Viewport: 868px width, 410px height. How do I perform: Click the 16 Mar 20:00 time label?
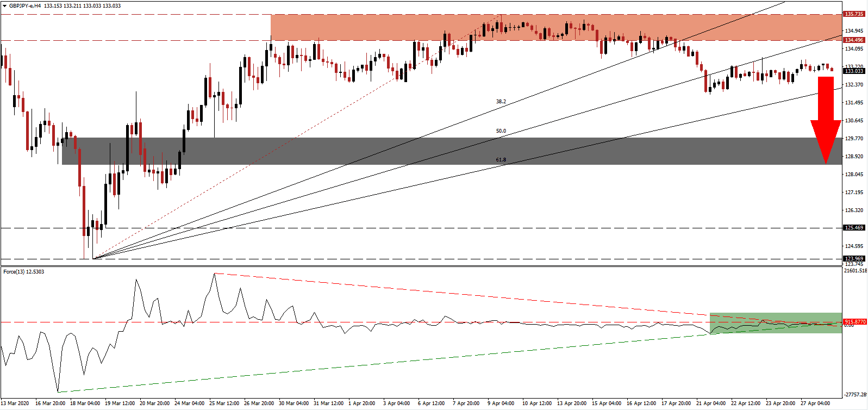50,403
